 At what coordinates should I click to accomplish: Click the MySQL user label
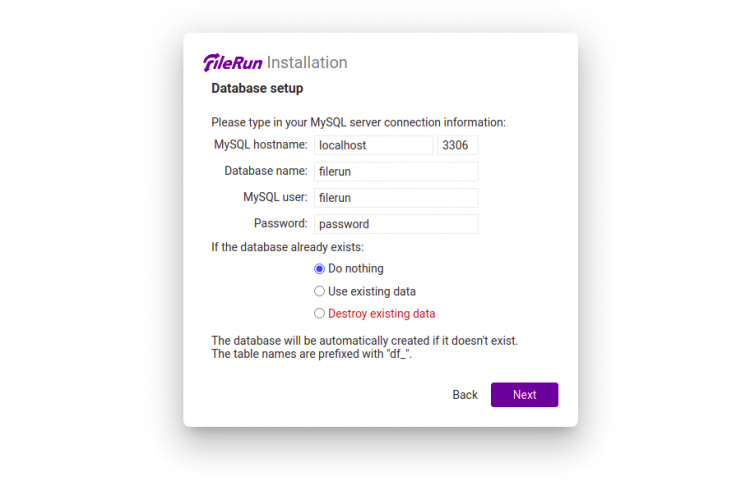pyautogui.click(x=275, y=197)
